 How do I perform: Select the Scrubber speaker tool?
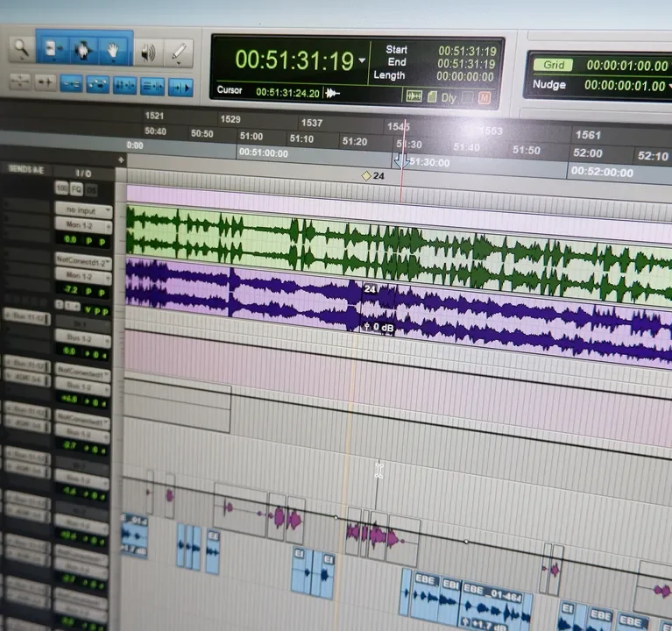[x=147, y=53]
